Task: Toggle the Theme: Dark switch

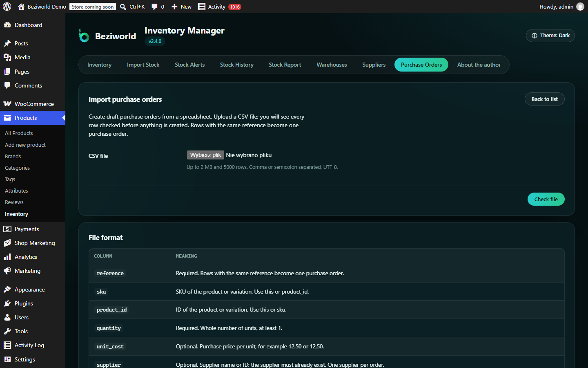Action: coord(550,36)
